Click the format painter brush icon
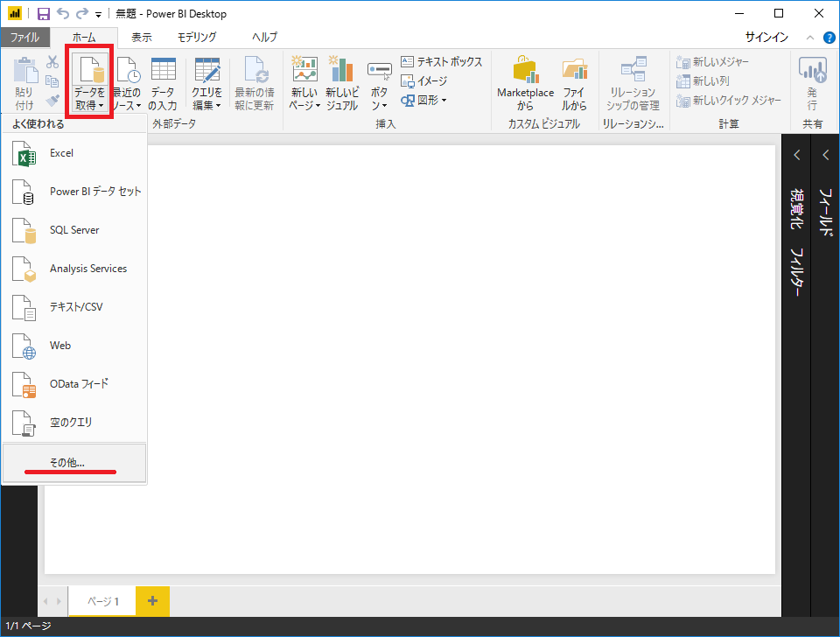The image size is (840, 637). 52,100
